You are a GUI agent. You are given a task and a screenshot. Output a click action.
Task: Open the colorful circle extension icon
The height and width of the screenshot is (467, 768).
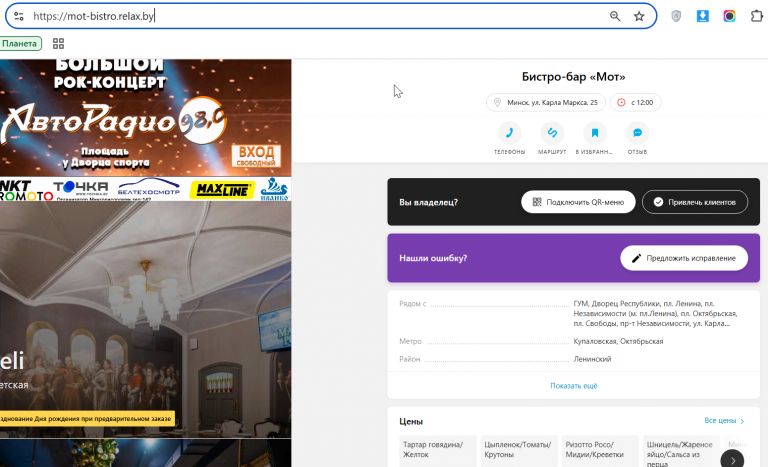[729, 16]
